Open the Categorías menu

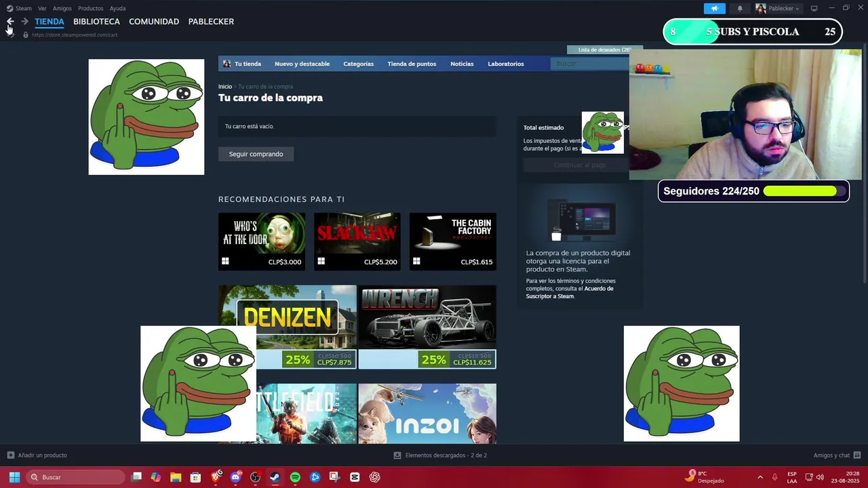point(358,64)
